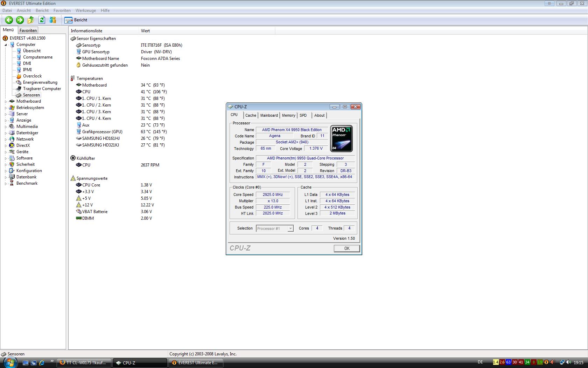Switch to Mainboard tab in CPU-Z
The width and height of the screenshot is (588, 368).
pos(269,115)
